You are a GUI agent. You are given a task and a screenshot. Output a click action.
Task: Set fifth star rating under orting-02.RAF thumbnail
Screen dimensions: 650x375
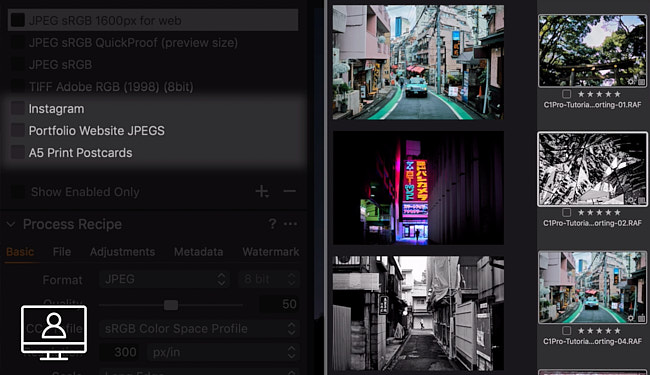[617, 213]
